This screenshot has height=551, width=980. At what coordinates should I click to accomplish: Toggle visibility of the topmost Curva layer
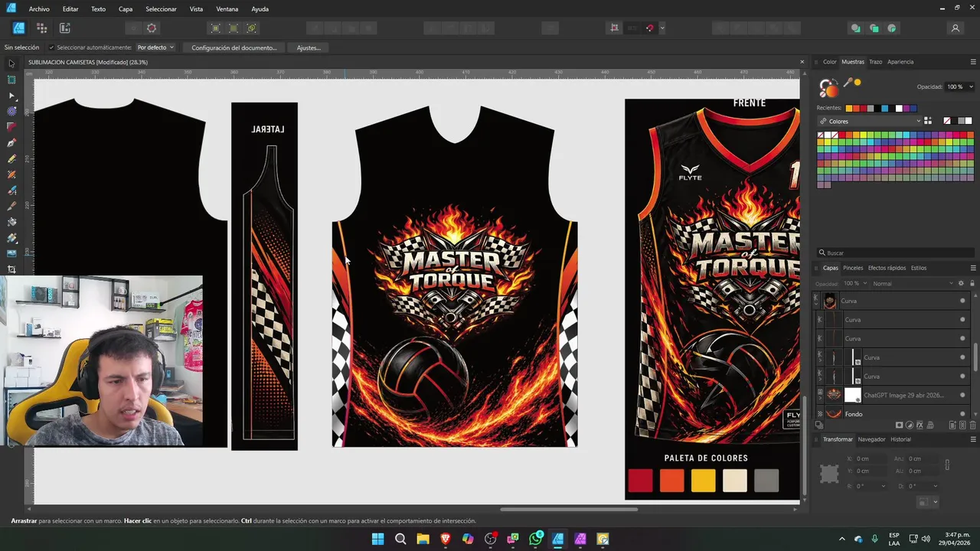pyautogui.click(x=962, y=301)
